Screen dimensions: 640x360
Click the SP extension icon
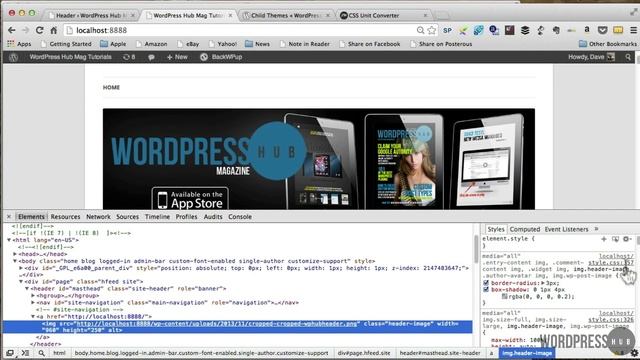tap(447, 30)
